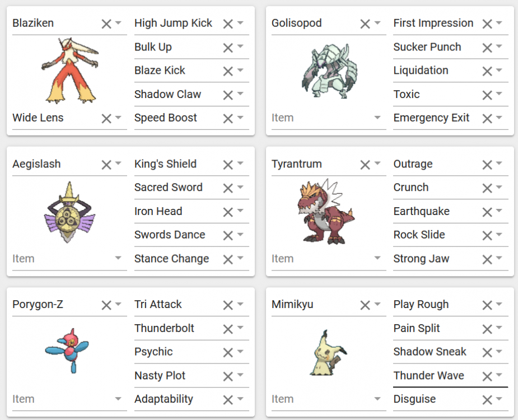Clear the Blaziken Pokémon selection
This screenshot has width=518, height=420.
106,24
